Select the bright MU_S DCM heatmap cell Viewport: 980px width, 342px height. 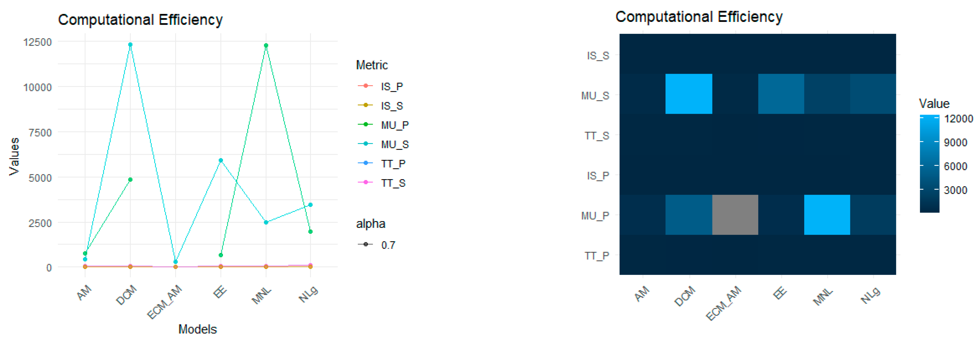tap(688, 94)
